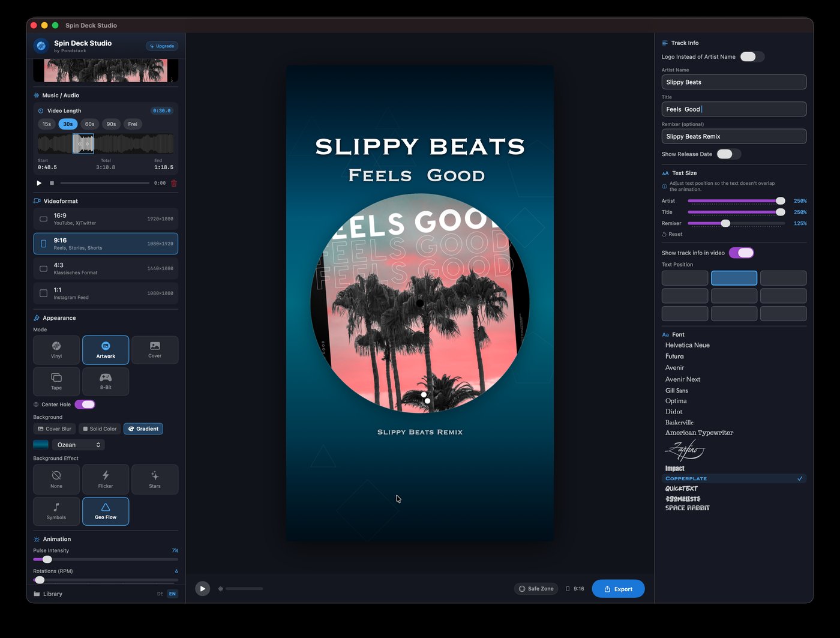Screen dimensions: 840x638
Task: Apply the Flicker background effect
Action: pyautogui.click(x=106, y=479)
